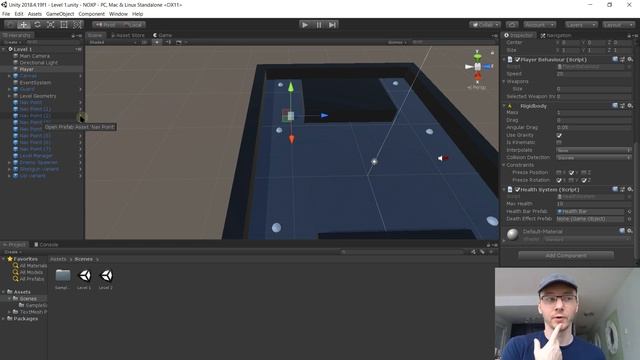Toggle Is Kinematic checkbox
The height and width of the screenshot is (360, 640).
click(559, 142)
